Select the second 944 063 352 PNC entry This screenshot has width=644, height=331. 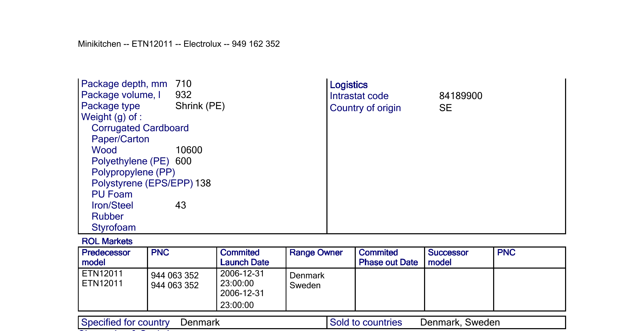175,285
